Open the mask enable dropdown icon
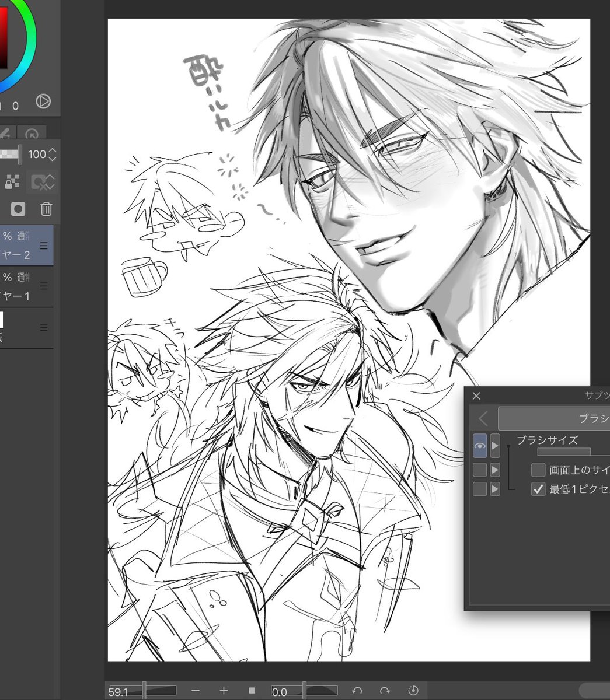The image size is (610, 700). click(x=43, y=182)
